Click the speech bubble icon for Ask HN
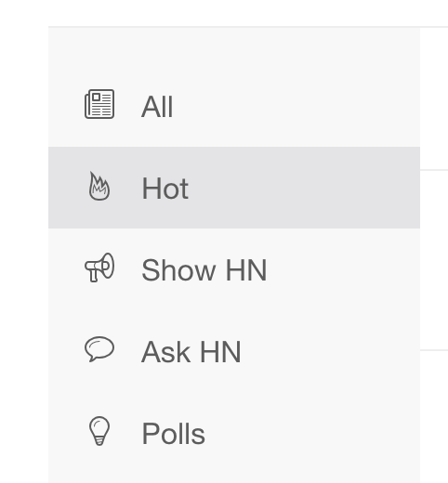Screen dimensions: 448x483 pos(99,349)
